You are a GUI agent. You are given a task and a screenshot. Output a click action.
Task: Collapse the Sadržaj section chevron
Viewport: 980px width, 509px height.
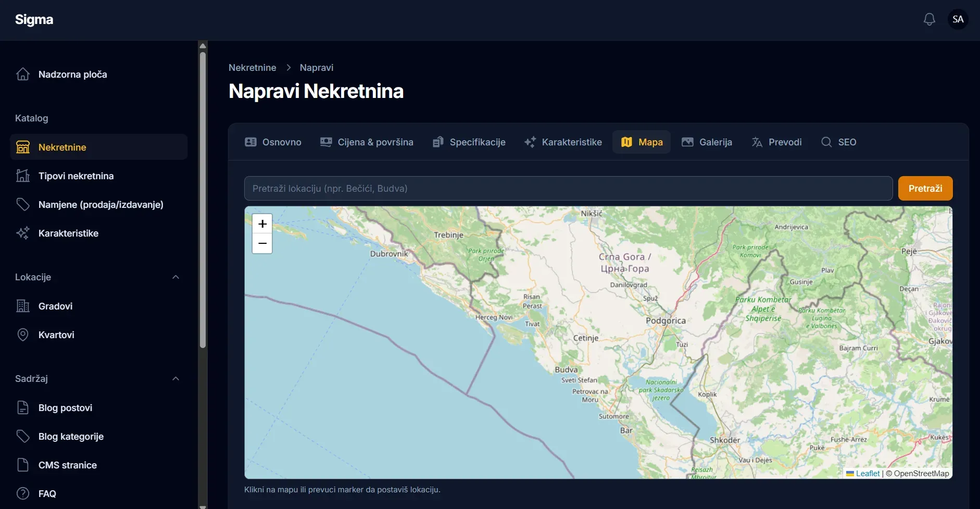coord(175,379)
